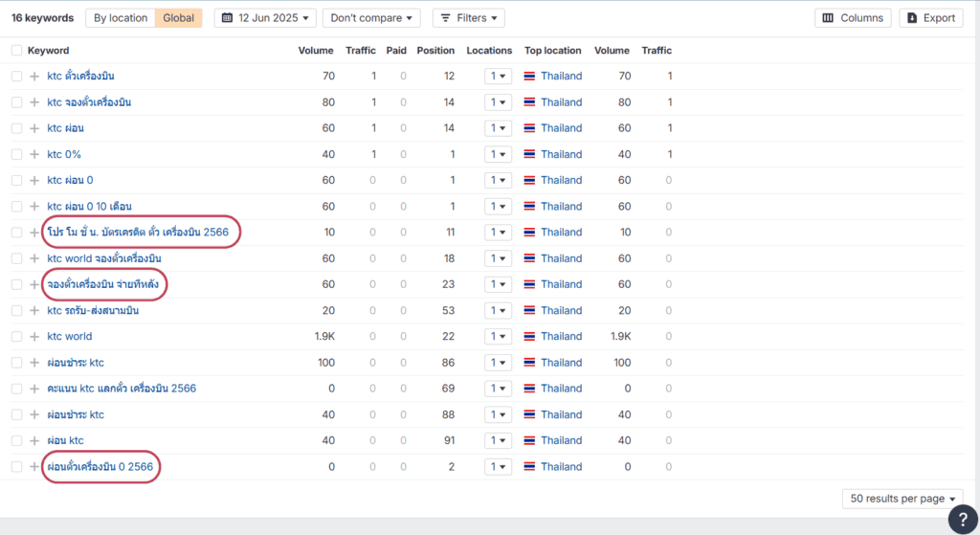Open the 'Don't compare' dropdown
The height and width of the screenshot is (535, 980).
[x=371, y=18]
